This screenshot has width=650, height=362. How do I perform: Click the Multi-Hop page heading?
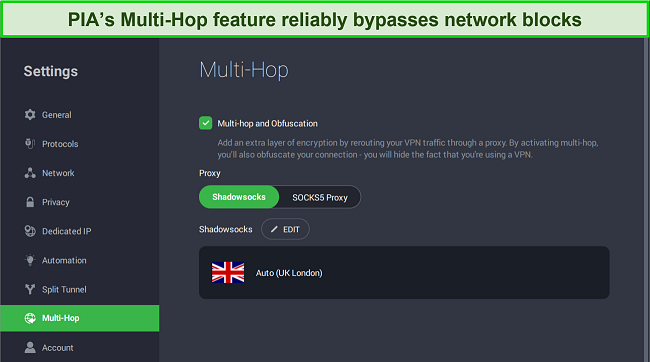[244, 70]
